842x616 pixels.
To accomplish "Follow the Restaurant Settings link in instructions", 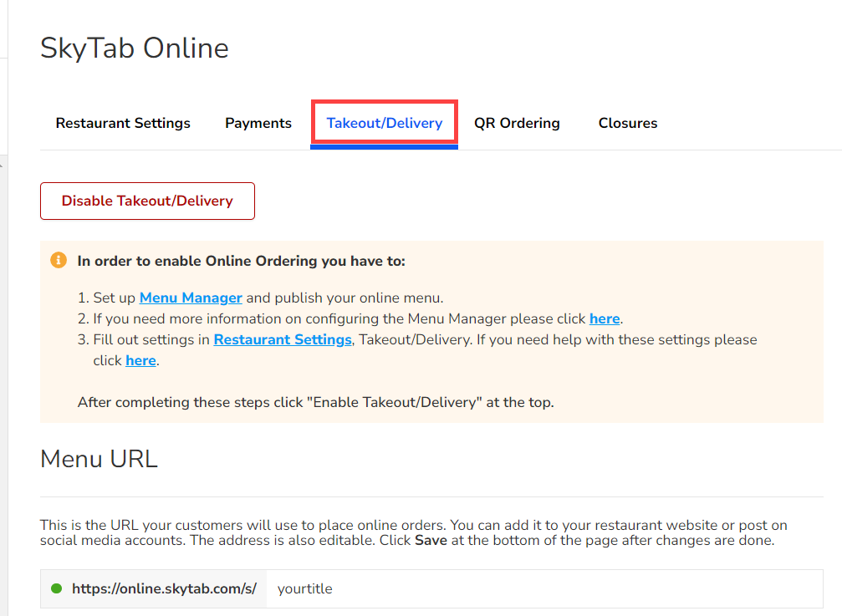I will click(x=283, y=339).
